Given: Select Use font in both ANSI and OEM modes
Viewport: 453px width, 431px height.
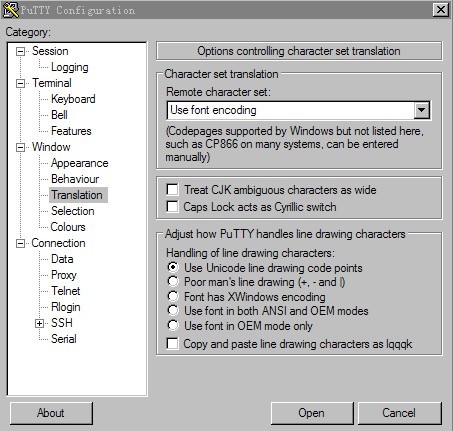Looking at the screenshot, I should [x=173, y=311].
